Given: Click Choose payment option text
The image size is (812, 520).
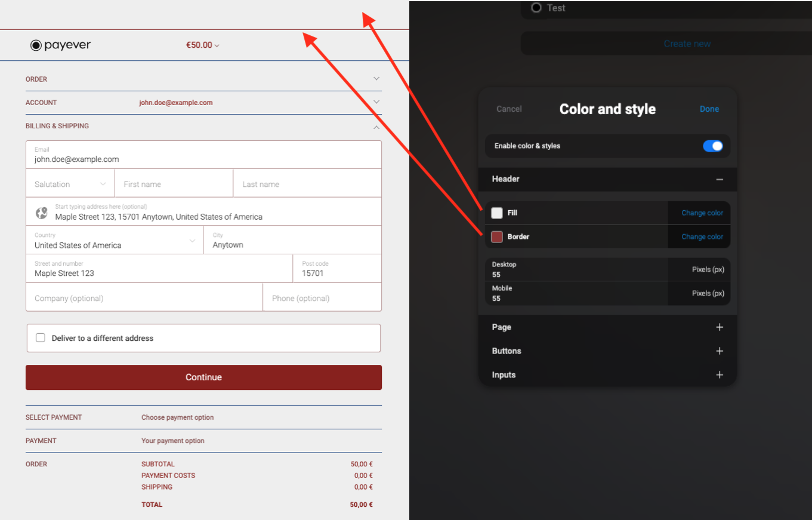Looking at the screenshot, I should [177, 417].
